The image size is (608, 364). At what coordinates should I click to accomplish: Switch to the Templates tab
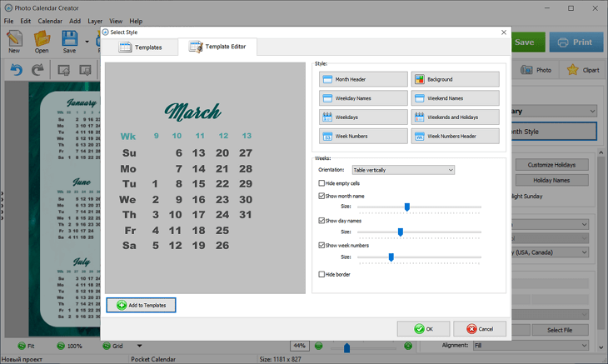coord(141,47)
